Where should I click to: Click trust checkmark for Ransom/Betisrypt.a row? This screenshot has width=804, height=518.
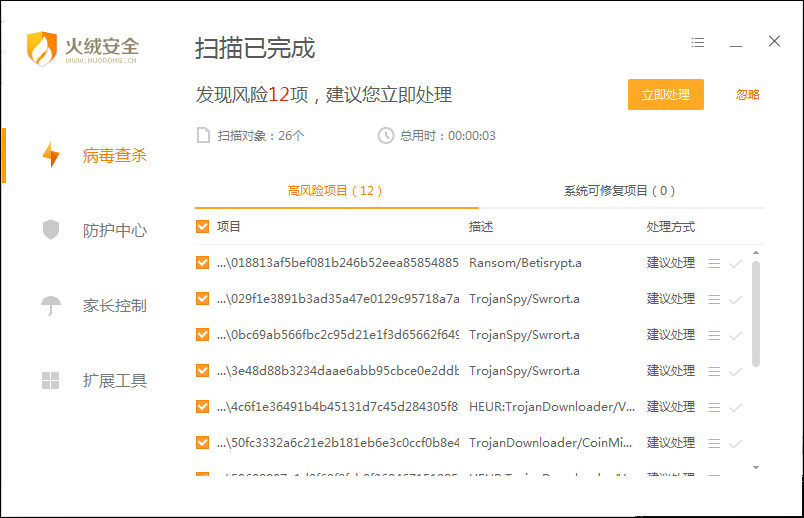(x=735, y=264)
